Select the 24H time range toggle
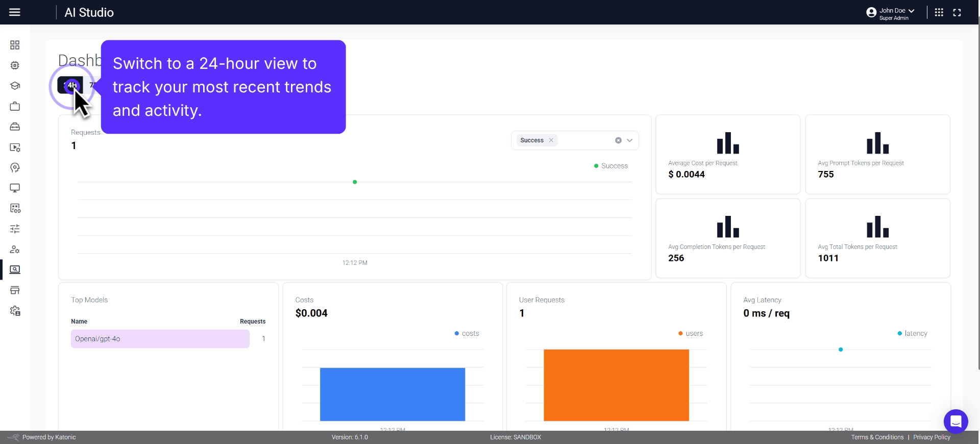Viewport: 980px width, 444px height. 70,85
